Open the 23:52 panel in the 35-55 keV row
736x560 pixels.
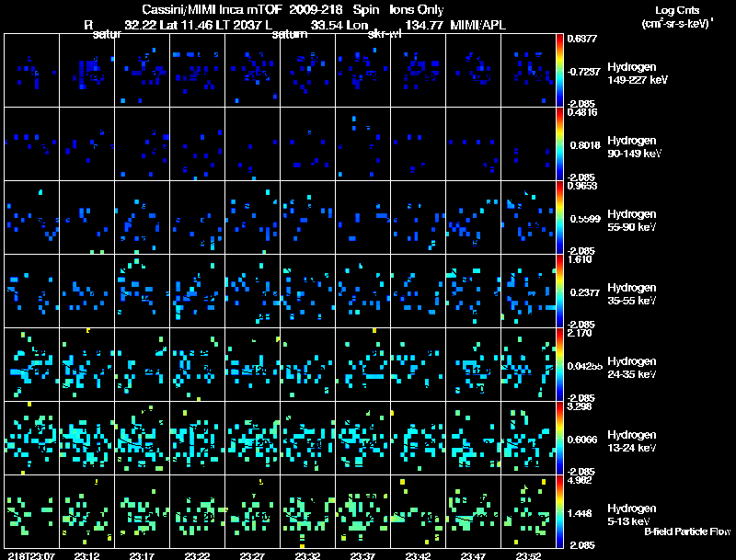pyautogui.click(x=528, y=291)
